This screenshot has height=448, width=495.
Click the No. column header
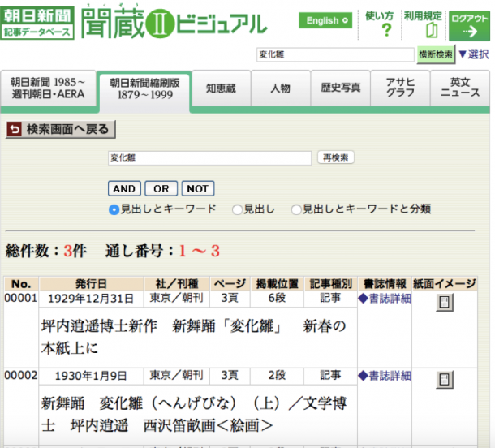coord(21,283)
